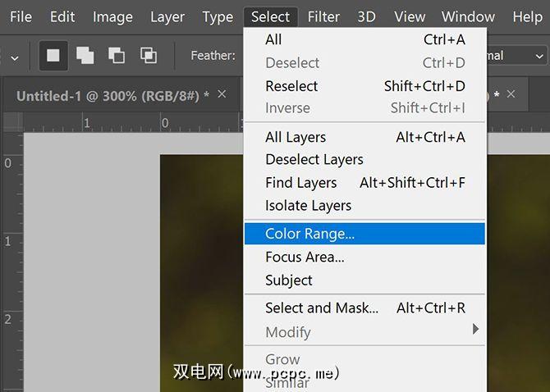
Task: Choose All Layers from Select menu
Action: (296, 137)
